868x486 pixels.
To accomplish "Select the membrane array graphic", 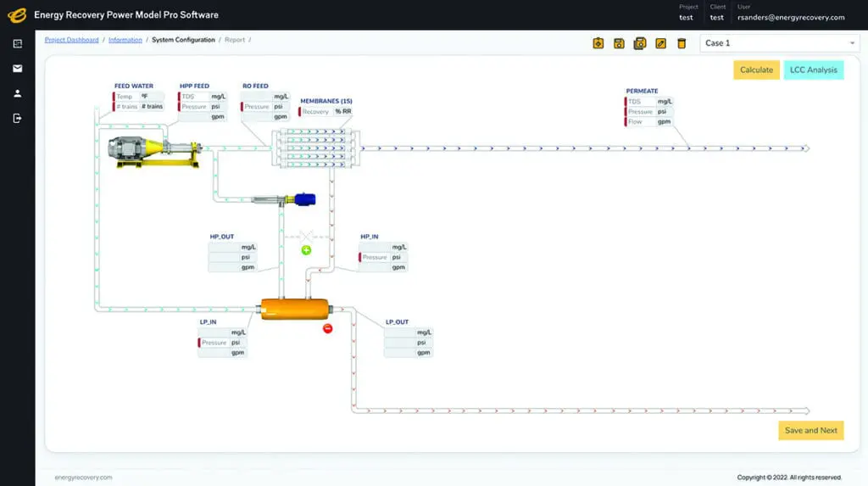I will tap(316, 148).
